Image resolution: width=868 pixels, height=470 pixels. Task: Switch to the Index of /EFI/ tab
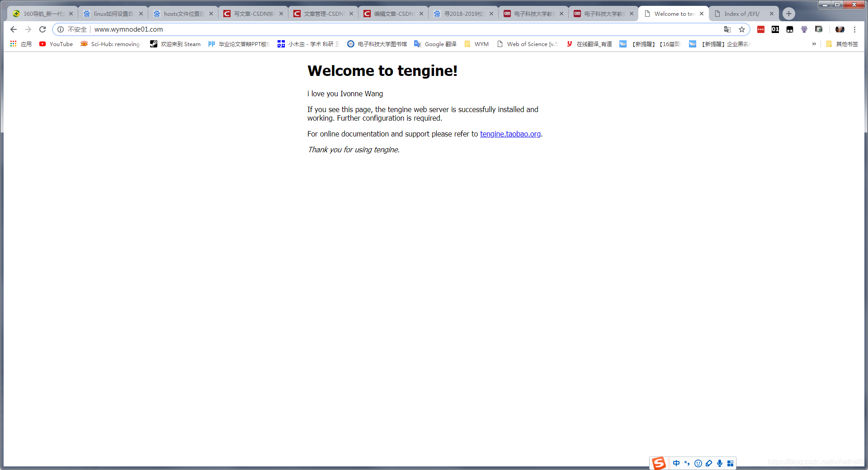(741, 14)
